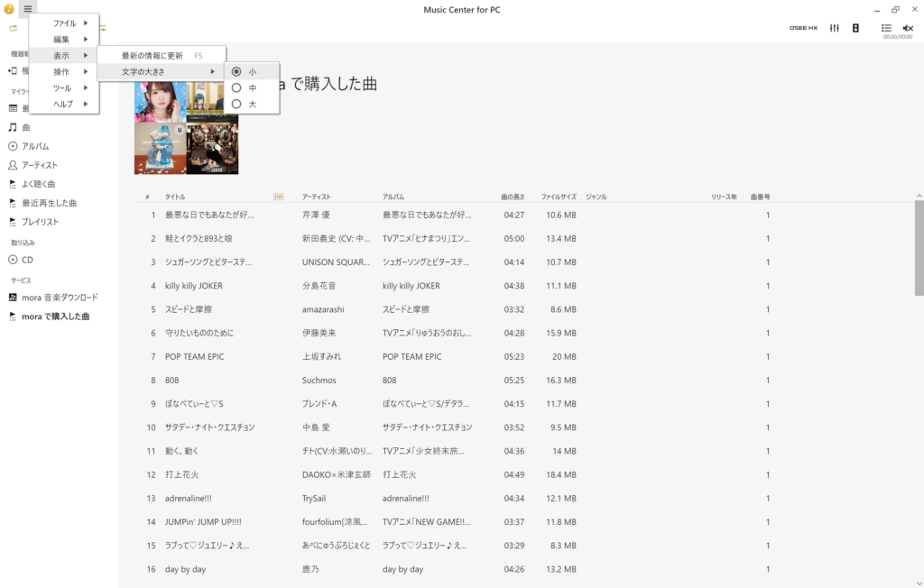The image size is (924, 588).
Task: Click the icon beside プレイリスト
Action: (13, 222)
